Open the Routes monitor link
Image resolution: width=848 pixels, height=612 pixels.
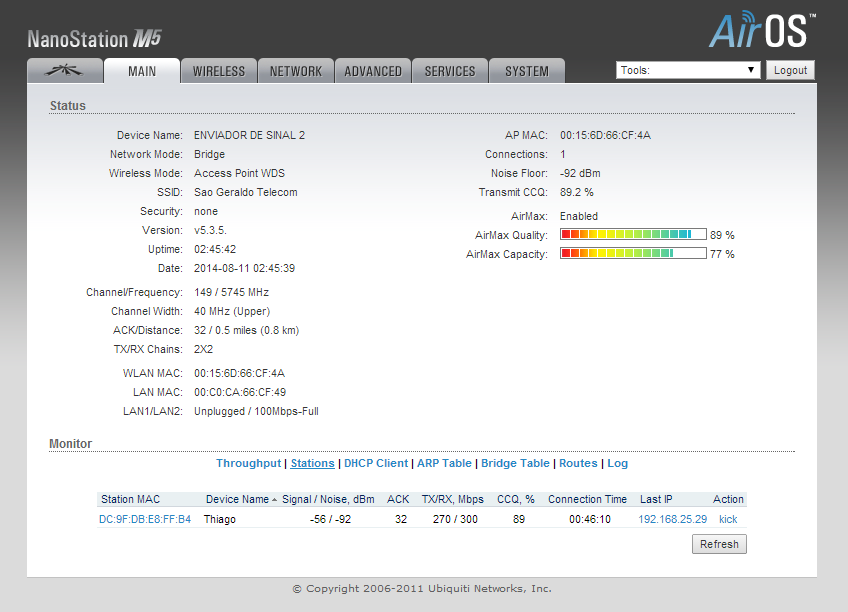click(578, 463)
